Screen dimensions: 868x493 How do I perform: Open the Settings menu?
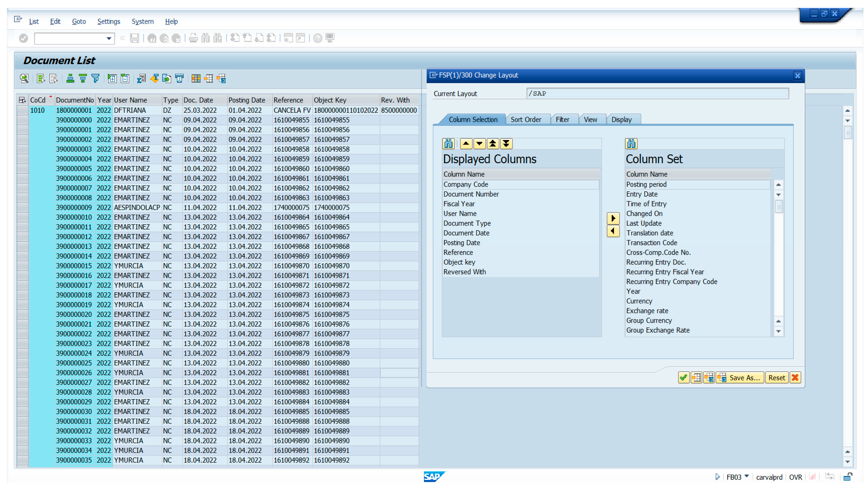click(109, 22)
